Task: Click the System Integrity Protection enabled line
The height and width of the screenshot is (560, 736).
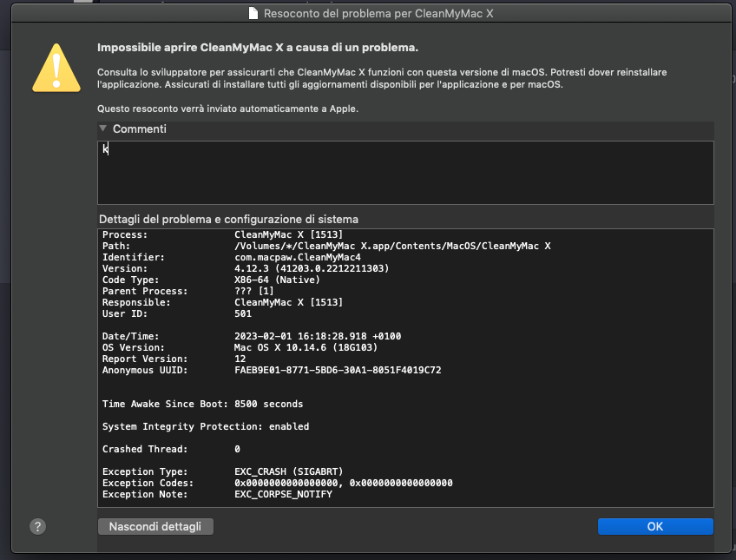Action: pos(206,426)
